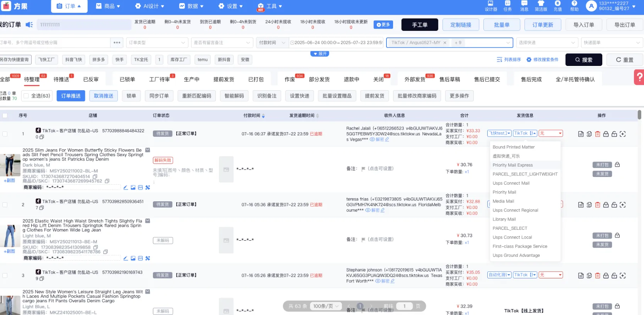This screenshot has width=644, height=315.
Task: Open the red 无 dropdown in order 3
Action: pyautogui.click(x=551, y=275)
